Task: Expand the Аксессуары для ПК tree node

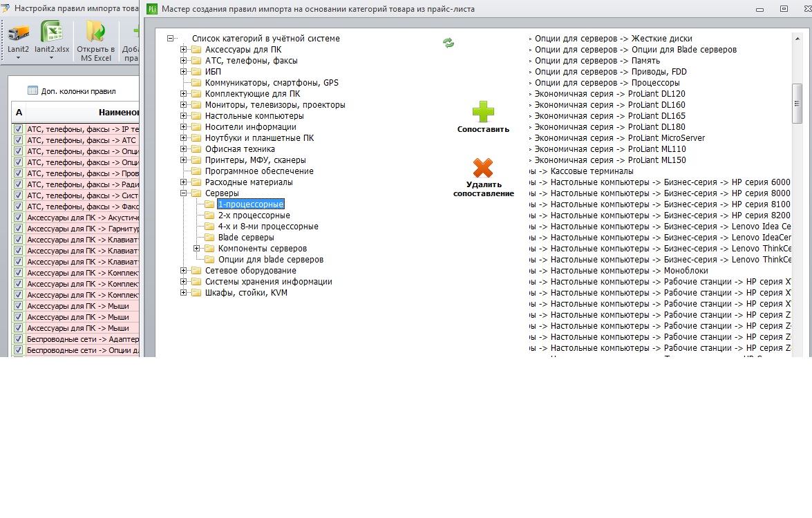Action: (x=183, y=50)
